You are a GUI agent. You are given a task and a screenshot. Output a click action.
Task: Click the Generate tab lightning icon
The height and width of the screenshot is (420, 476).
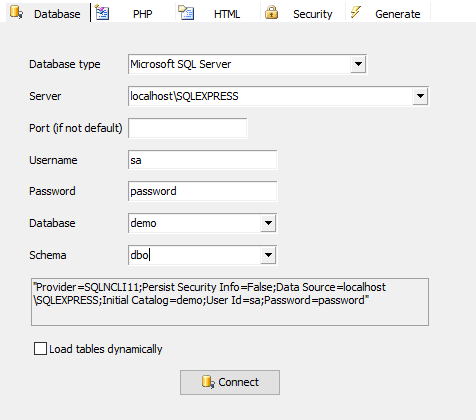coord(356,12)
